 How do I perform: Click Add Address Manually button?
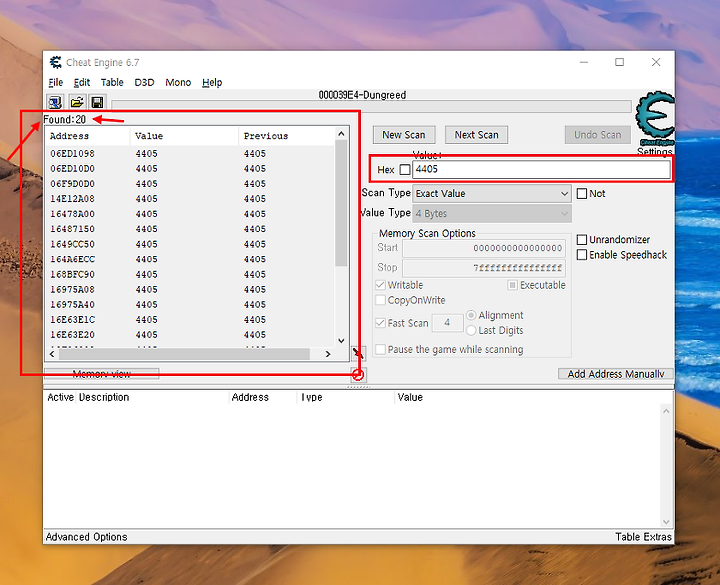coord(616,374)
